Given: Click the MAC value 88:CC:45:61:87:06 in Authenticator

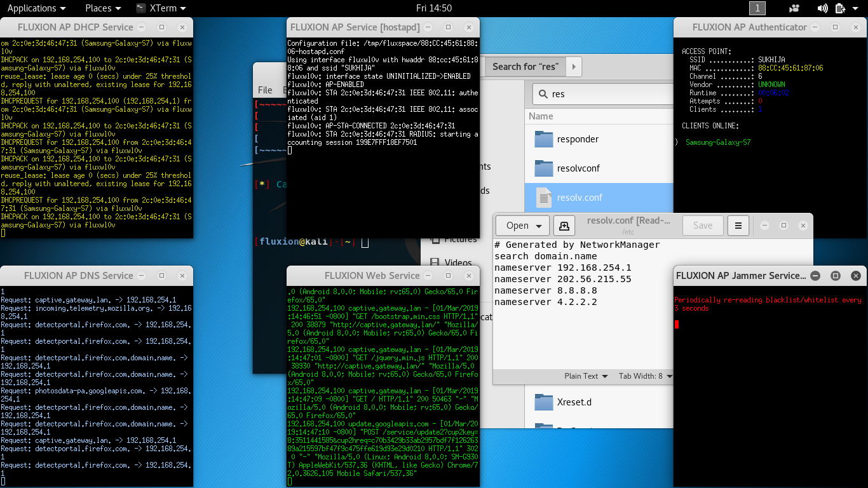Looking at the screenshot, I should (x=790, y=68).
